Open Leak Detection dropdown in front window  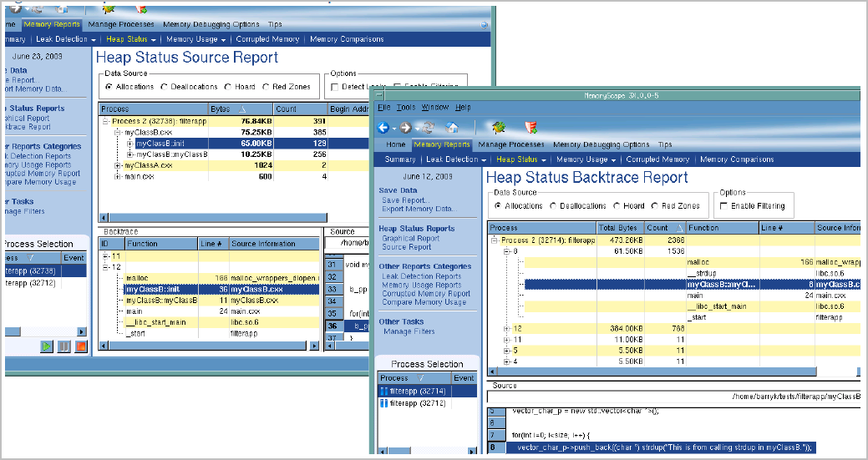point(455,159)
